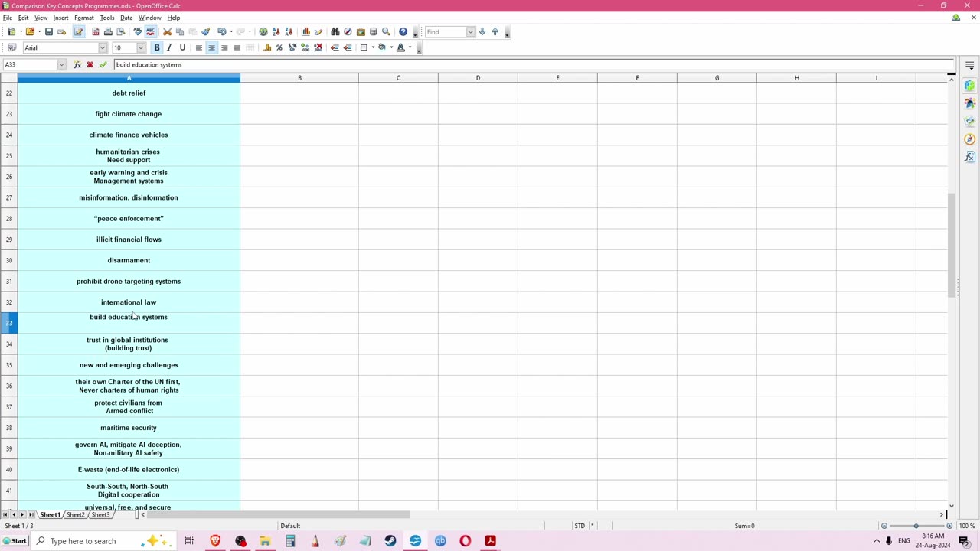The image size is (980, 551).
Task: Expand the Open file dropdown arrow
Action: click(x=39, y=32)
